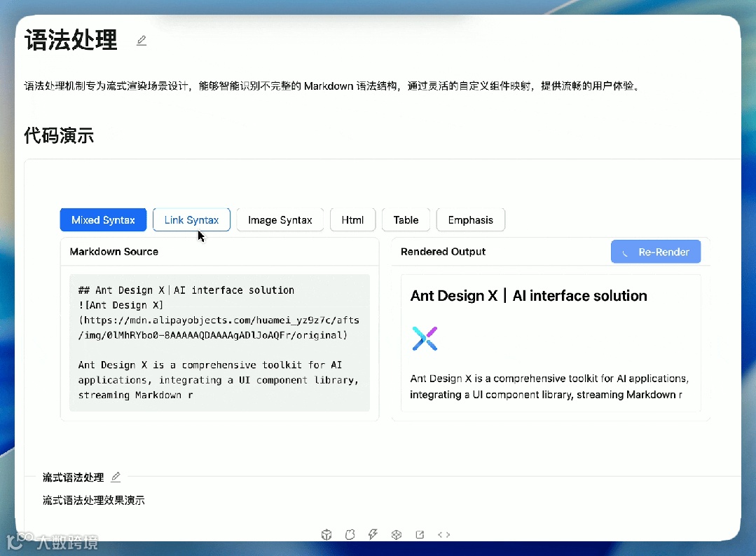Switch to Html tab
The width and height of the screenshot is (756, 556).
pos(352,220)
